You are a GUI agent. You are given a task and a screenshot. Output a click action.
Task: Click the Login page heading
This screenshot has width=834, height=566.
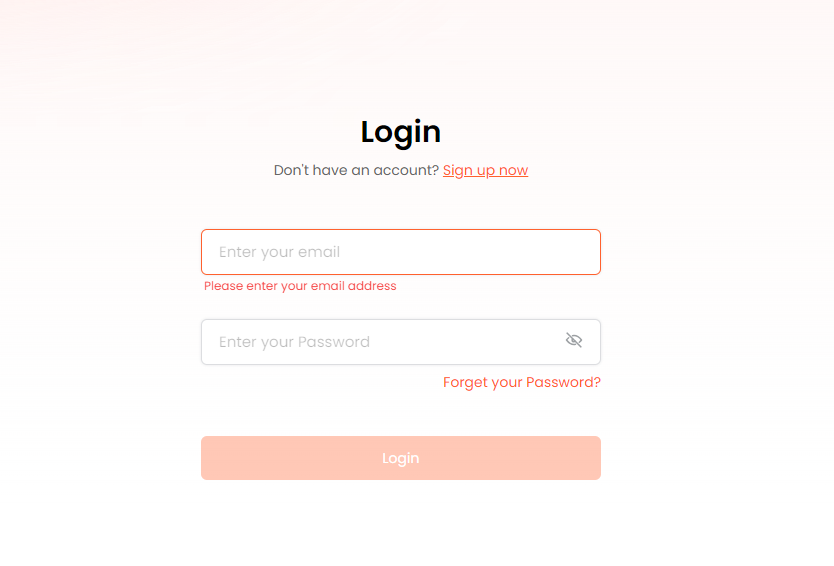[400, 132]
